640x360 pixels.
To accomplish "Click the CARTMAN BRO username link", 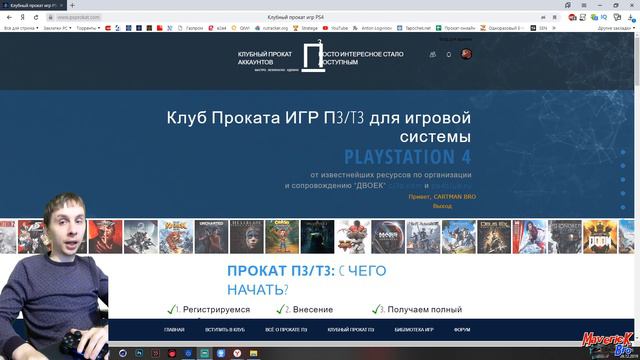I will tap(455, 197).
